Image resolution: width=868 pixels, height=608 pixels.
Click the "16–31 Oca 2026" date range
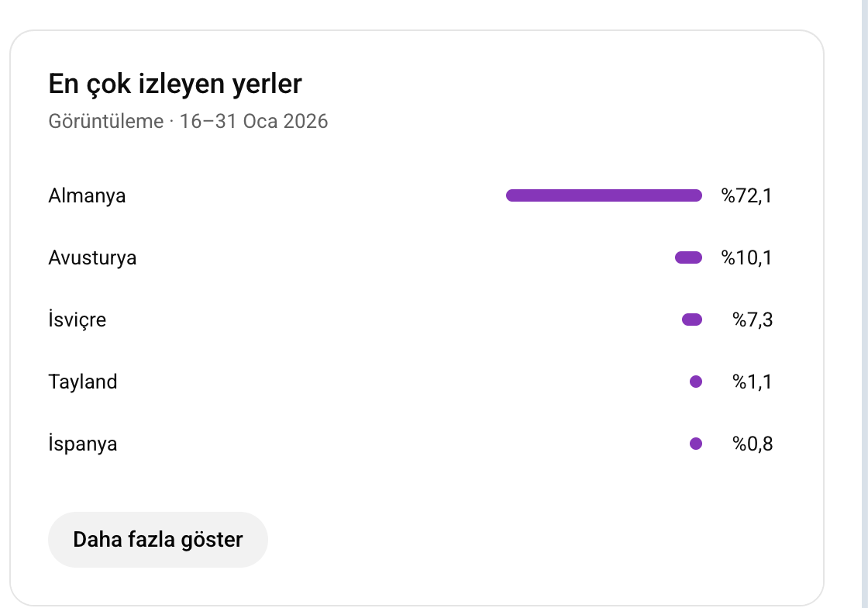253,122
